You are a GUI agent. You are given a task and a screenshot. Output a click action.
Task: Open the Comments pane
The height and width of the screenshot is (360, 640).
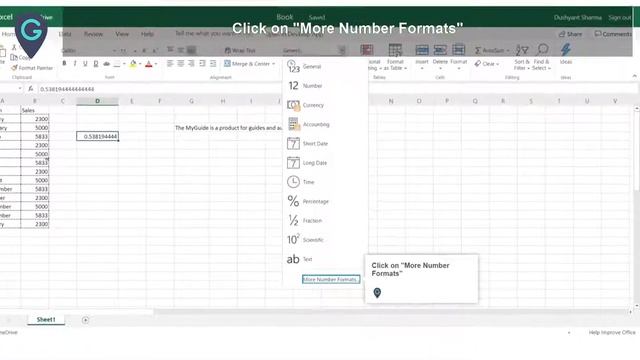(x=613, y=34)
